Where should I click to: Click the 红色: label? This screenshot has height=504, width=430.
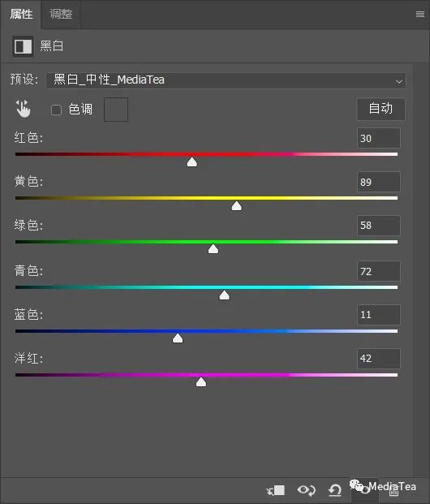coord(28,138)
